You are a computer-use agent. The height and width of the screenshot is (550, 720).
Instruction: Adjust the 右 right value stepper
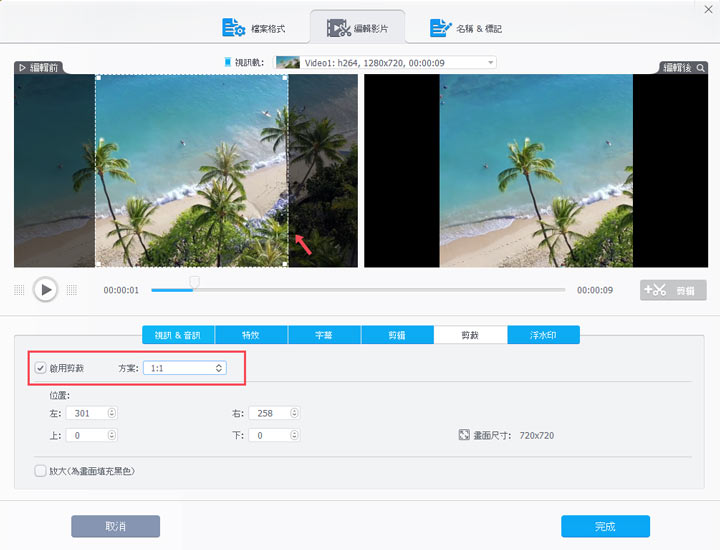tap(294, 413)
